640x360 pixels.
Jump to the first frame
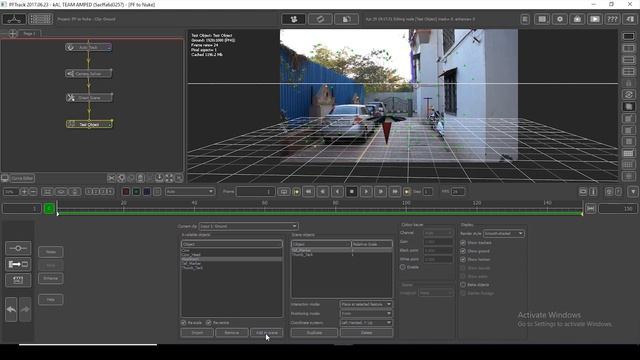coord(308,191)
